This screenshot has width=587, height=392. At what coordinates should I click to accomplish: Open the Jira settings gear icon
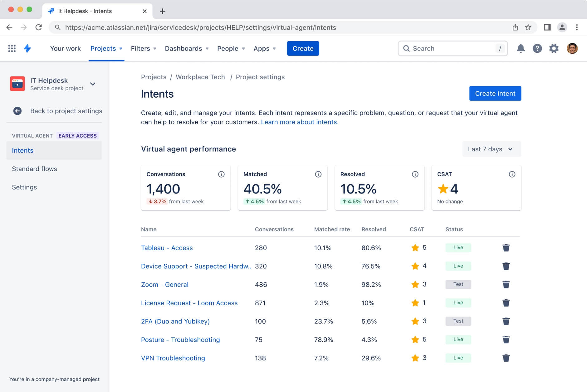tap(554, 48)
